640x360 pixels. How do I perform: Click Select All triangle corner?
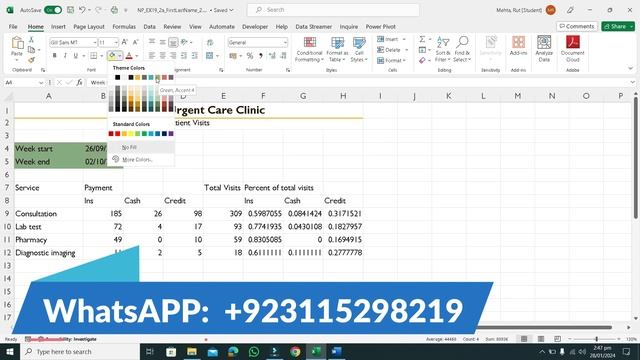click(x=8, y=97)
